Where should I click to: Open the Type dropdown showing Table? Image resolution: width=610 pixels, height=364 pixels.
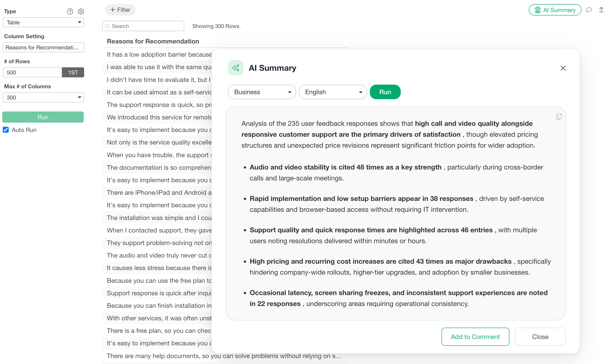pos(43,22)
